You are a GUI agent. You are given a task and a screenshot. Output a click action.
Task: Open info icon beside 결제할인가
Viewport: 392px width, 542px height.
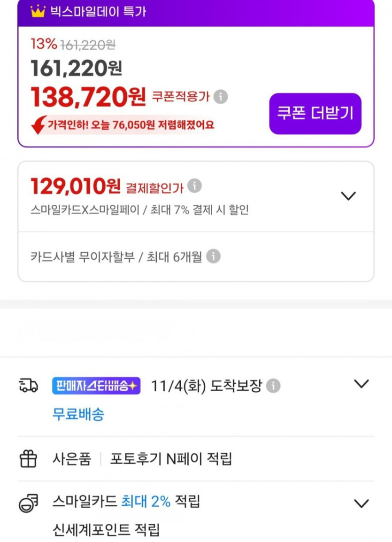(x=194, y=186)
